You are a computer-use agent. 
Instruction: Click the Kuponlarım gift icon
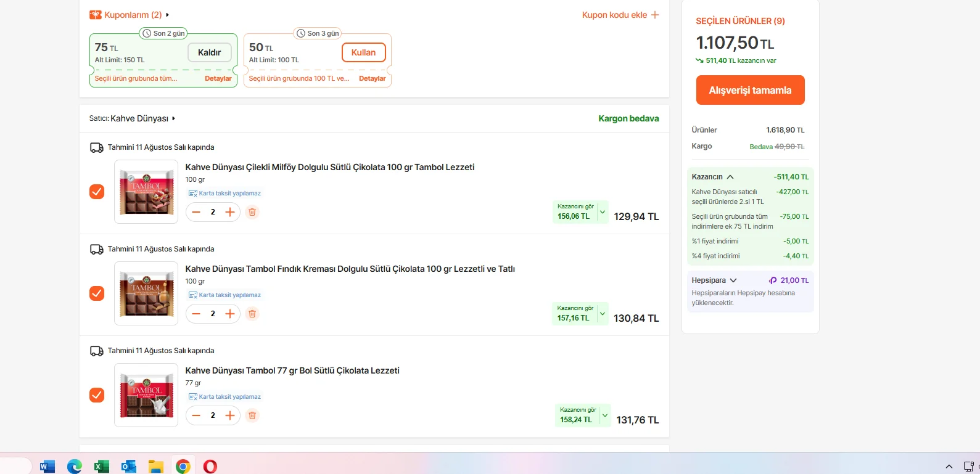pyautogui.click(x=95, y=15)
